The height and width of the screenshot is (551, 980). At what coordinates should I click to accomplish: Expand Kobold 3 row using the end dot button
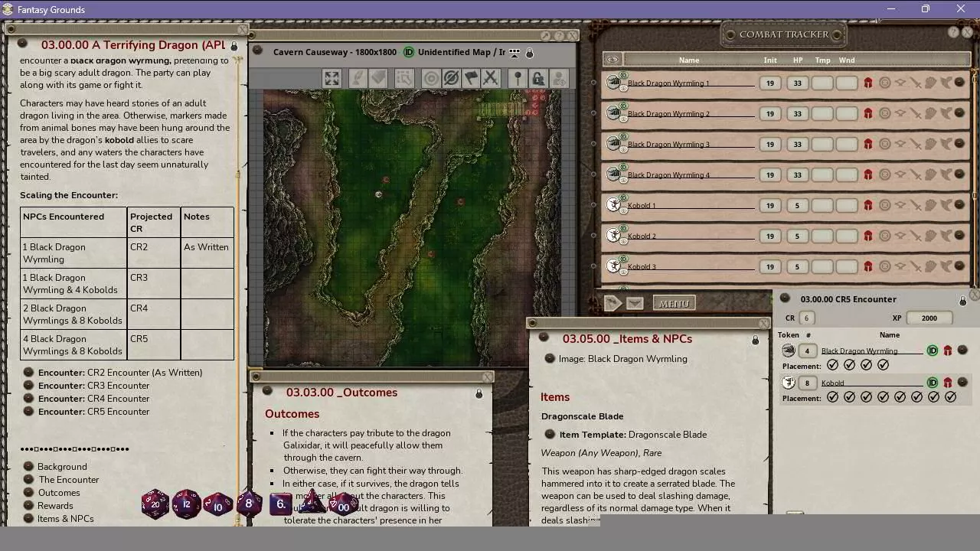[959, 266]
